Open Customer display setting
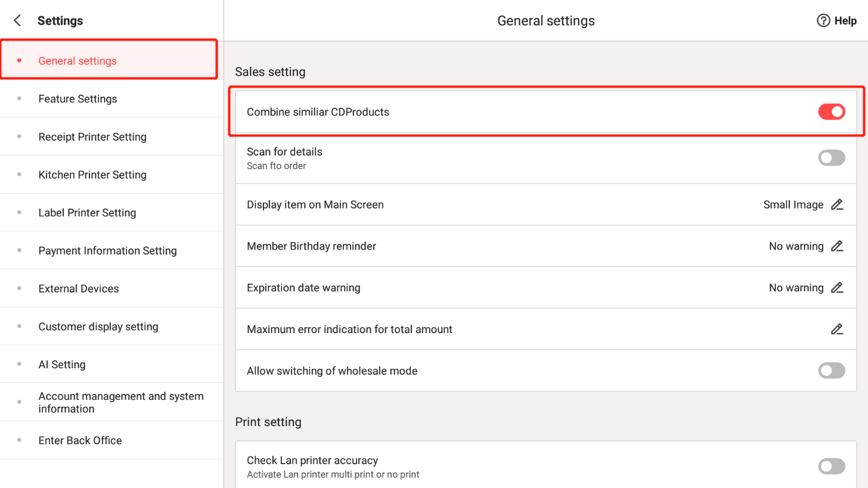The width and height of the screenshot is (868, 488). (x=111, y=327)
